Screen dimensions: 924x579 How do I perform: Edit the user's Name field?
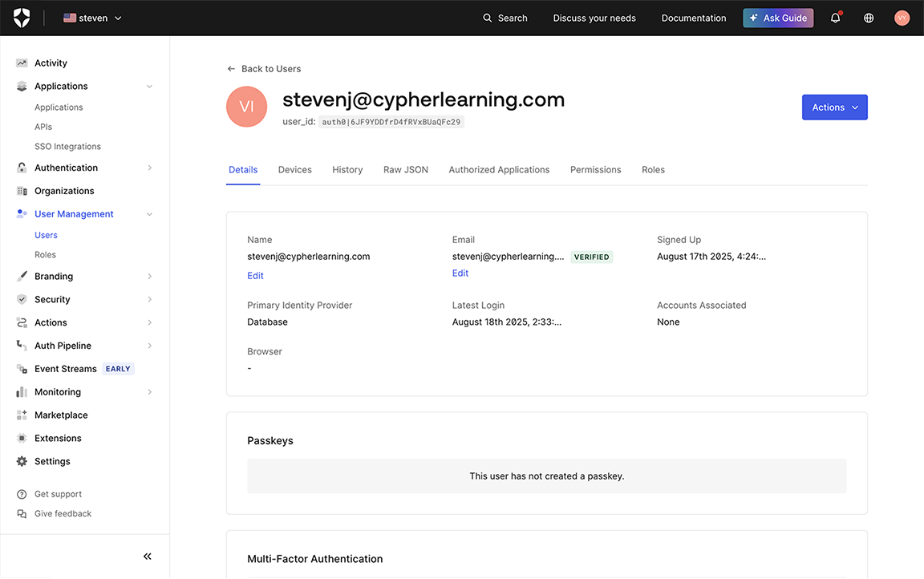[x=255, y=275]
